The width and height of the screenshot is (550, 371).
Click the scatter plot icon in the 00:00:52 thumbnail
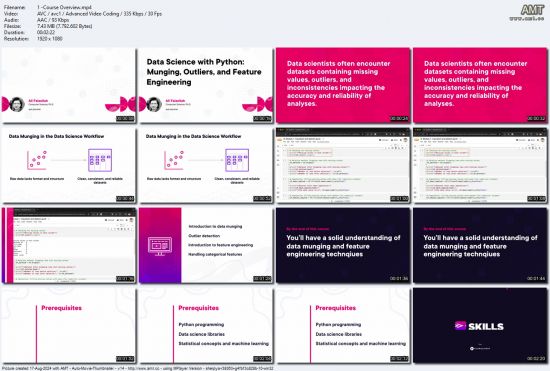point(174,160)
